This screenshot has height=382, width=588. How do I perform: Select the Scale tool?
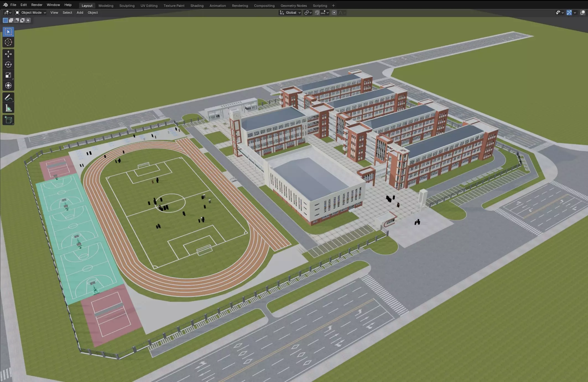coord(8,75)
